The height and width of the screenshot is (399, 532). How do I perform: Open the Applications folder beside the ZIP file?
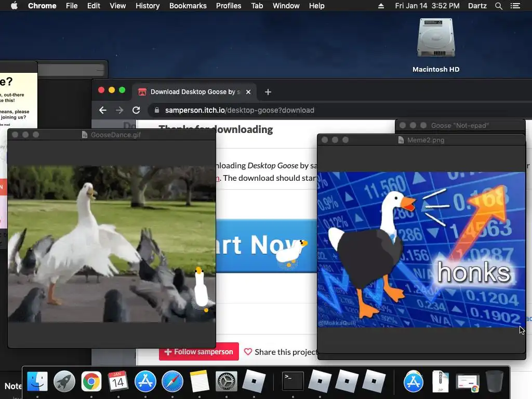point(413,382)
